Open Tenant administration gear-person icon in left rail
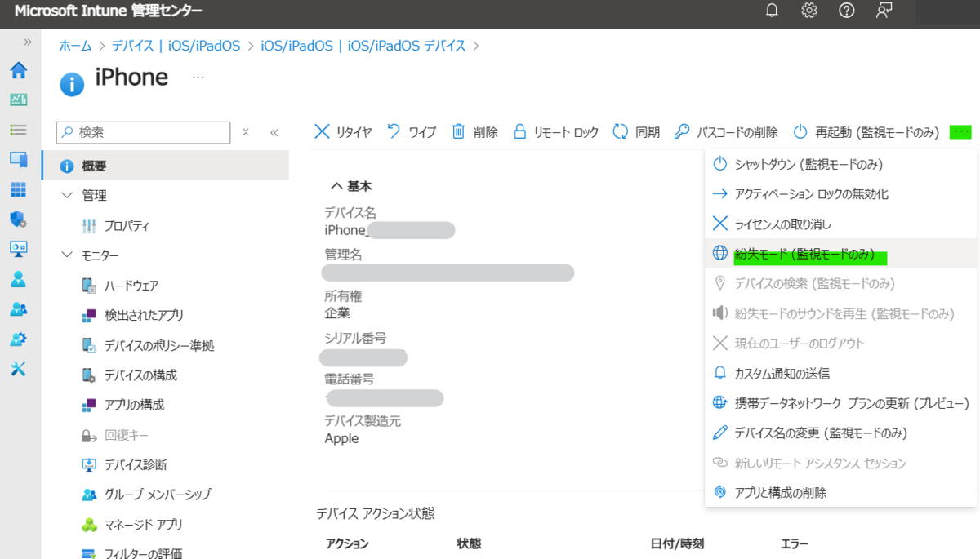 [x=18, y=339]
